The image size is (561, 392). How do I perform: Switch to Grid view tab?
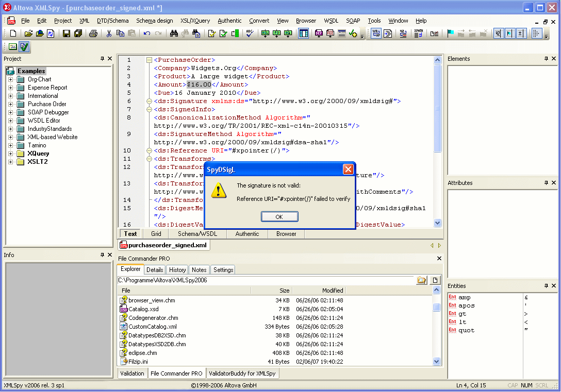click(x=156, y=234)
